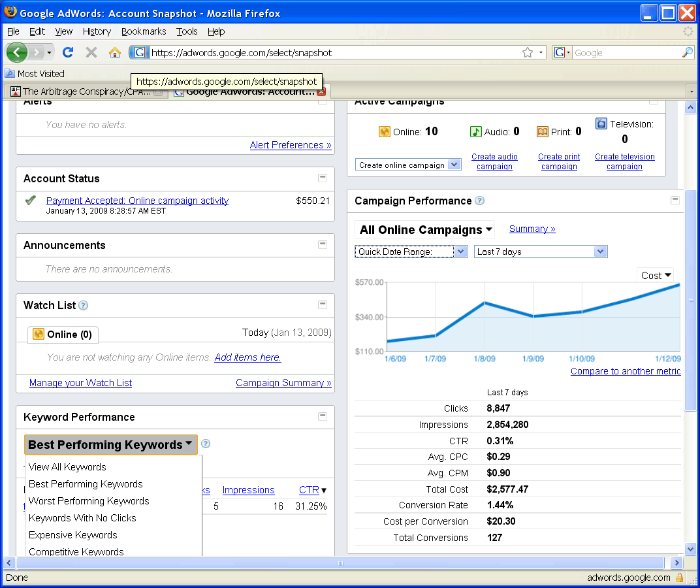Click the horizontal scrollbar thumb

[341, 563]
